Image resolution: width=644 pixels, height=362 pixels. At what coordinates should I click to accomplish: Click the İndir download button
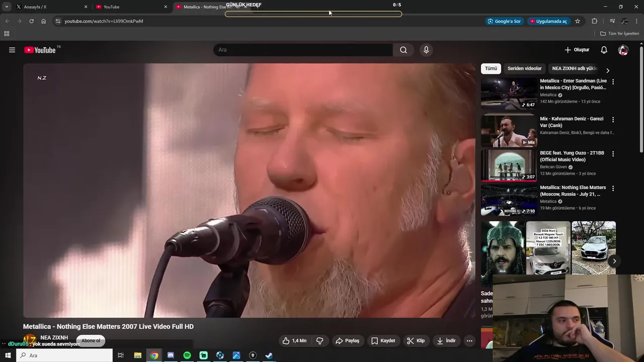[x=446, y=341]
